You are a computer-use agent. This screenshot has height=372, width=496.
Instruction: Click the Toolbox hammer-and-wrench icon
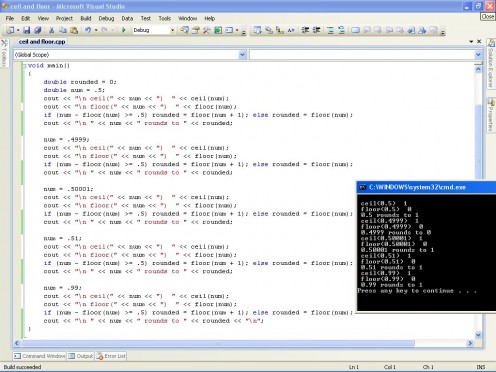tap(206, 30)
